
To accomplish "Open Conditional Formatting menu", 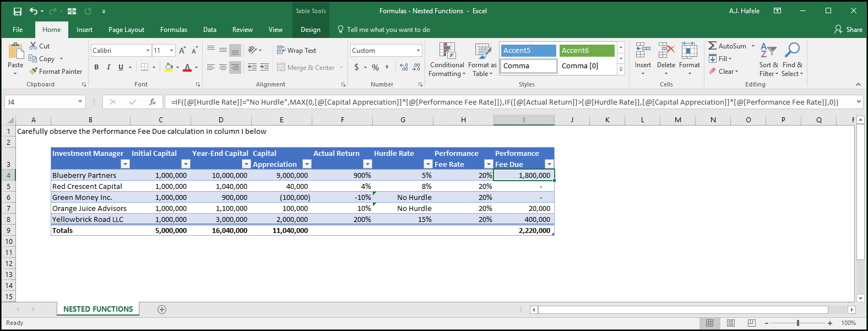I will point(447,59).
